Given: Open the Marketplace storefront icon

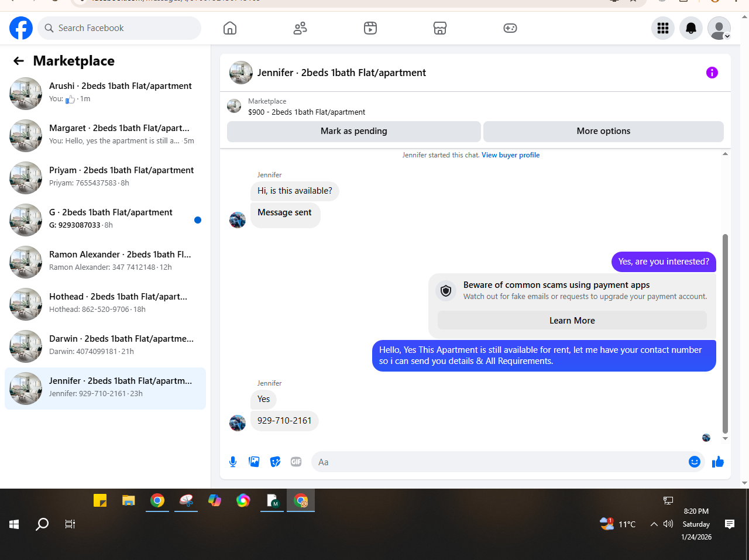Looking at the screenshot, I should click(x=440, y=28).
